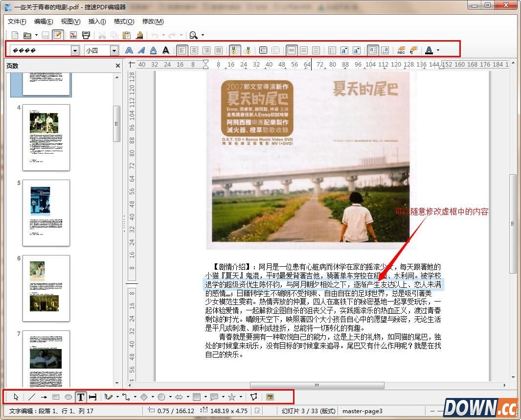This screenshot has width=521, height=420.
Task: Choose the Arrow selection tool
Action: 16,397
